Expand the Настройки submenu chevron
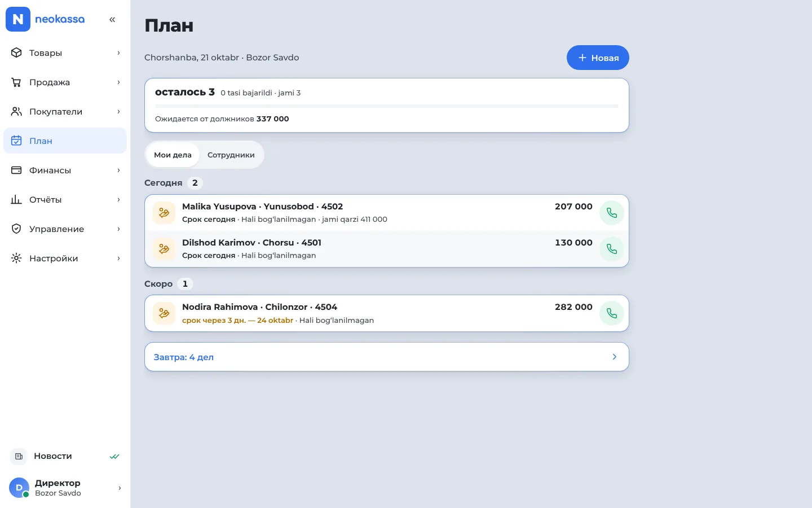This screenshot has height=508, width=812. tap(118, 259)
